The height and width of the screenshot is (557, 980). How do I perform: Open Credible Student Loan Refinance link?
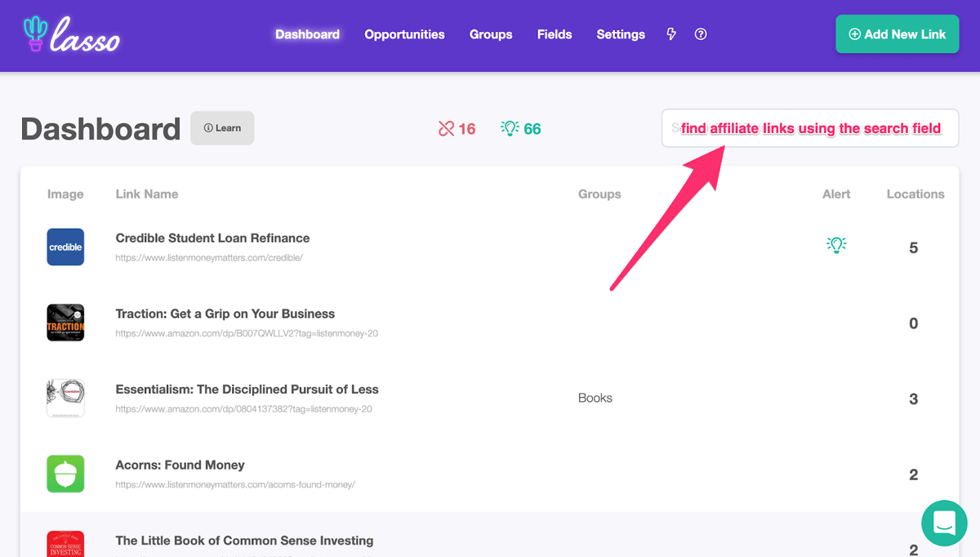click(x=212, y=238)
